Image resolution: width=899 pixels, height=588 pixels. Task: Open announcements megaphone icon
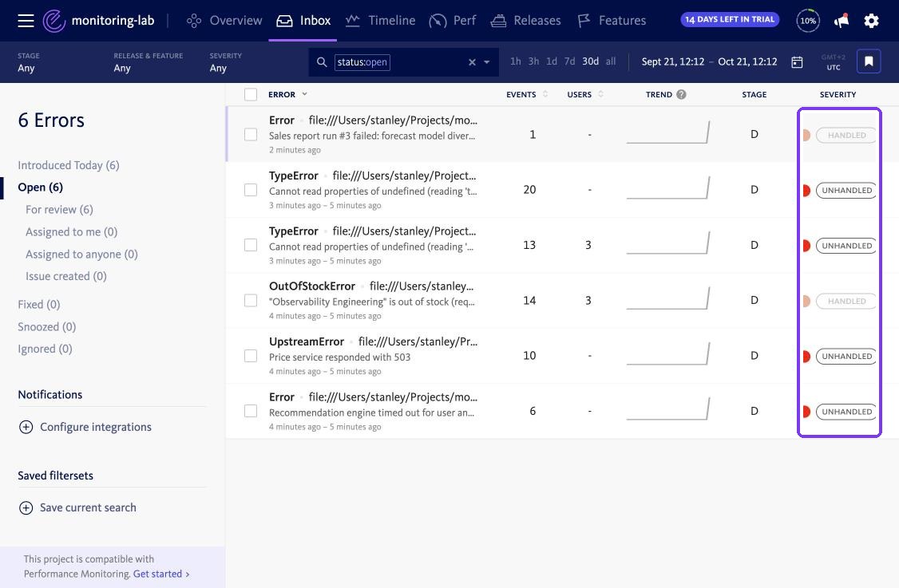(841, 22)
